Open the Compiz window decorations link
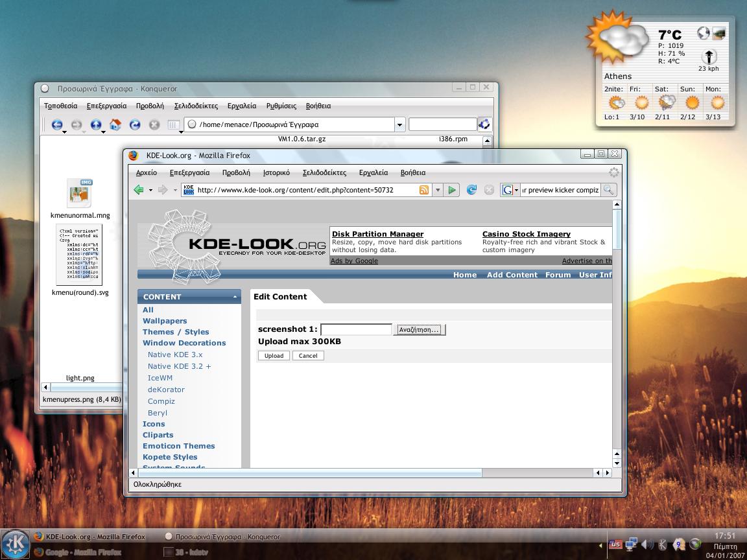This screenshot has height=560, width=747. [161, 401]
